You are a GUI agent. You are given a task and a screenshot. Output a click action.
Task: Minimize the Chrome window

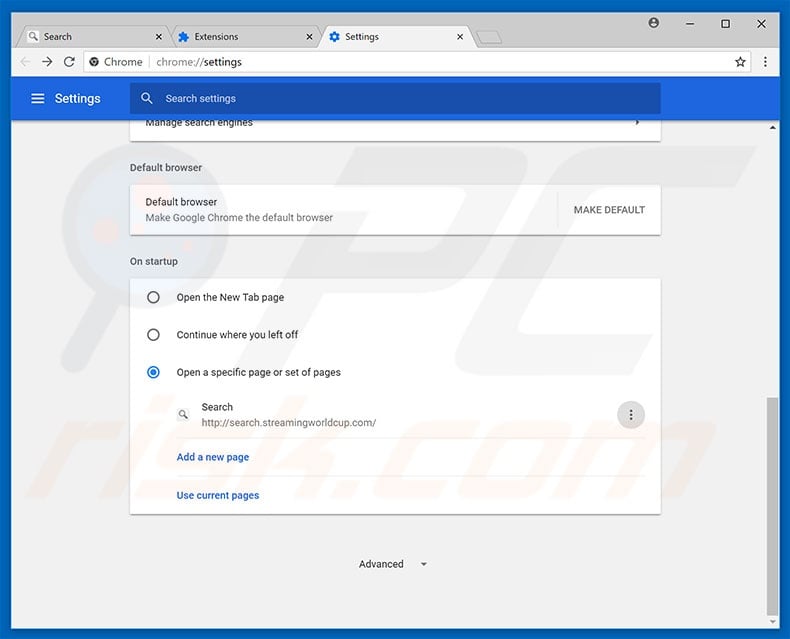690,24
